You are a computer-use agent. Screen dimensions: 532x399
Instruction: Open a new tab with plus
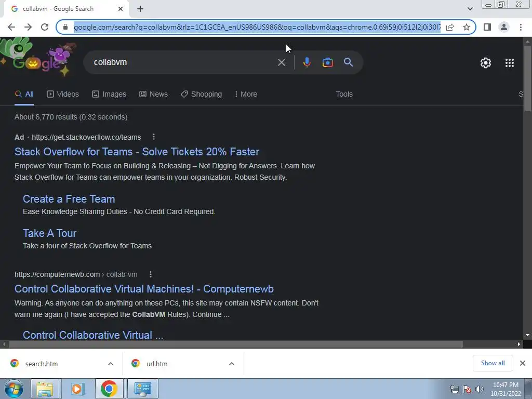[x=140, y=9]
